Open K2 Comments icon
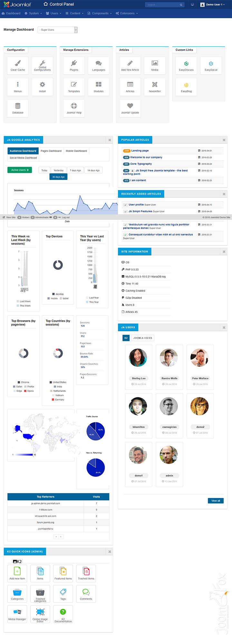The width and height of the screenshot is (232, 644). 86,594
